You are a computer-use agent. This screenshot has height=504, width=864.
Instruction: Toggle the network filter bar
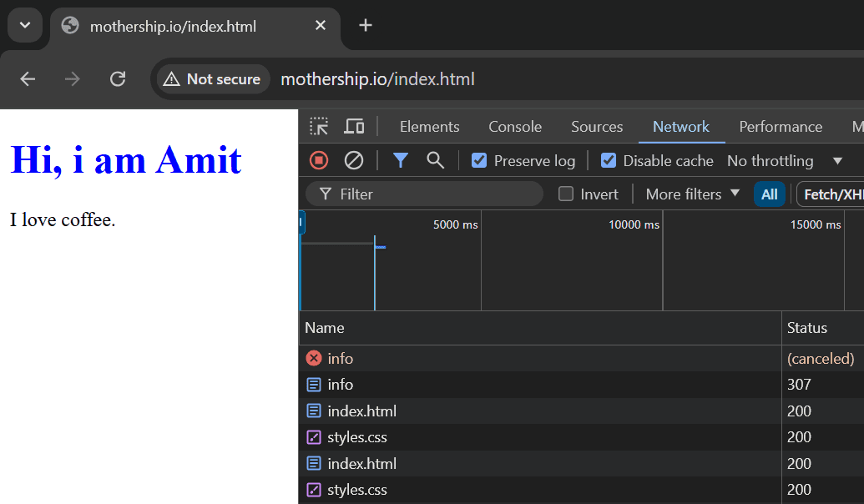401,160
